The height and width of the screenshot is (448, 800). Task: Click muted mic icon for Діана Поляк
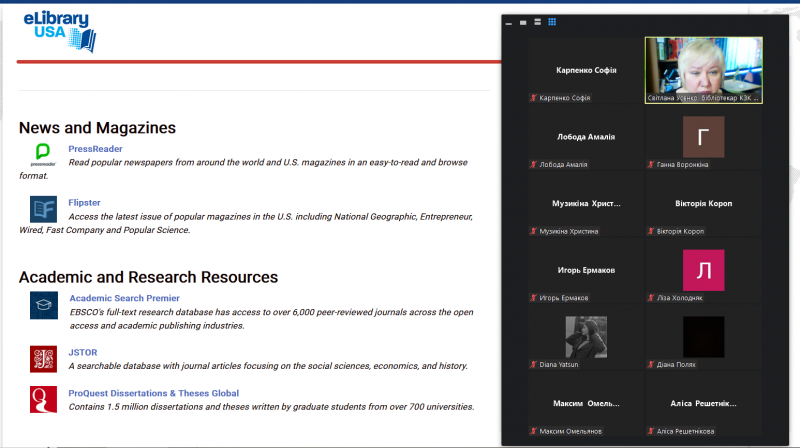(651, 364)
